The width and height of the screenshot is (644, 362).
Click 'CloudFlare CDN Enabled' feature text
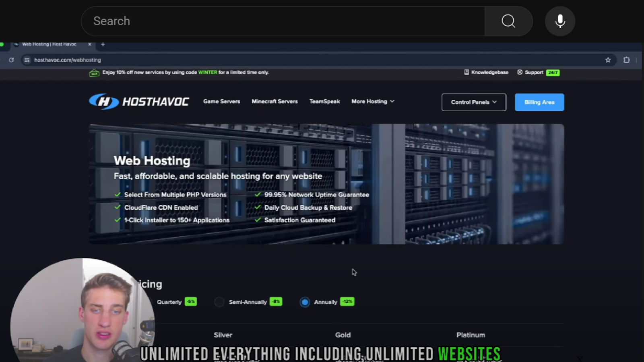point(161,208)
